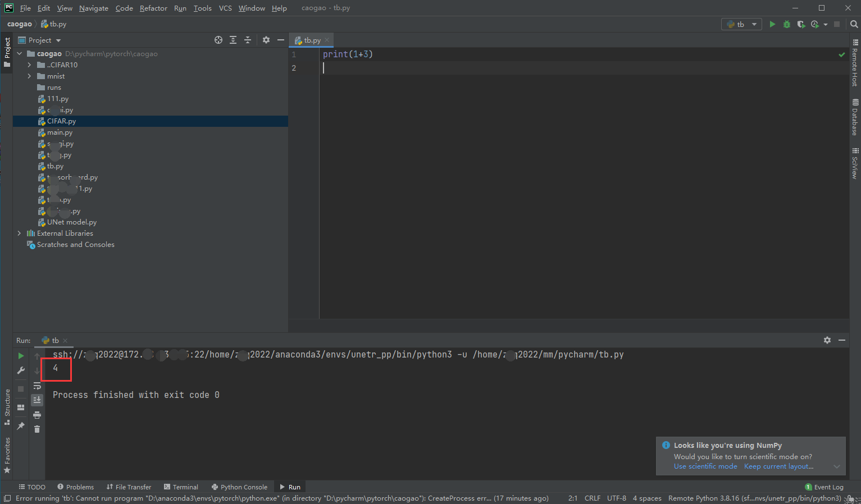
Task: Collapse the caogao root folder
Action: (x=20, y=54)
